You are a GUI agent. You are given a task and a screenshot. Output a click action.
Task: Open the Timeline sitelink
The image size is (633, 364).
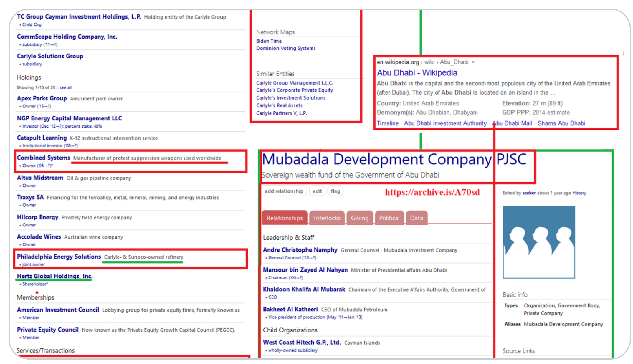pos(388,123)
